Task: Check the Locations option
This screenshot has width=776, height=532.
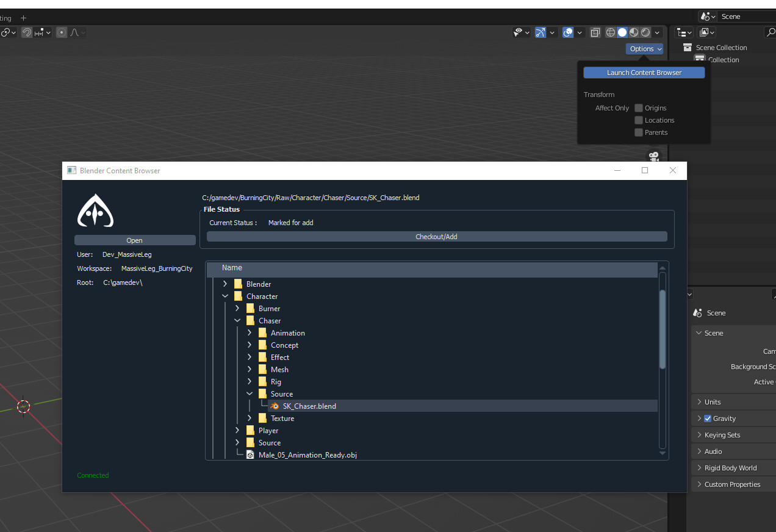Action: (x=638, y=120)
